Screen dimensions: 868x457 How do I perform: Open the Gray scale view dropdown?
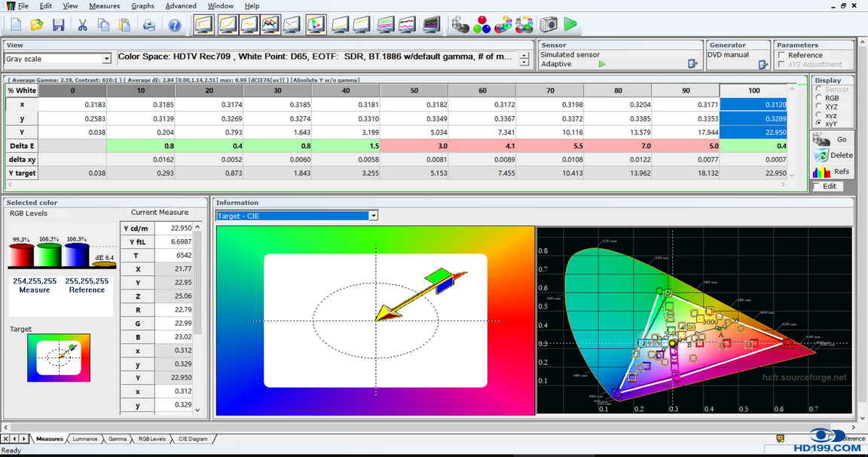(106, 59)
